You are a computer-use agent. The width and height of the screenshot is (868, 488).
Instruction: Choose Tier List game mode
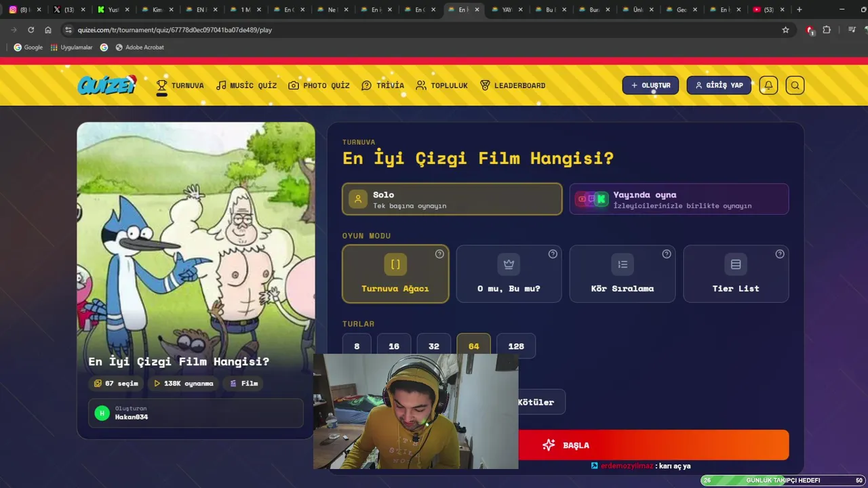(736, 274)
